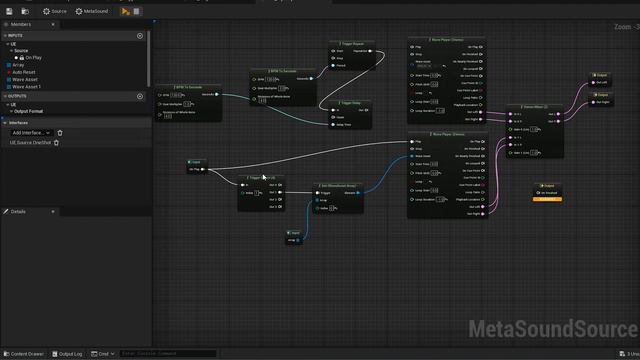Click the Members panel vertical scrollbar

click(x=149, y=59)
